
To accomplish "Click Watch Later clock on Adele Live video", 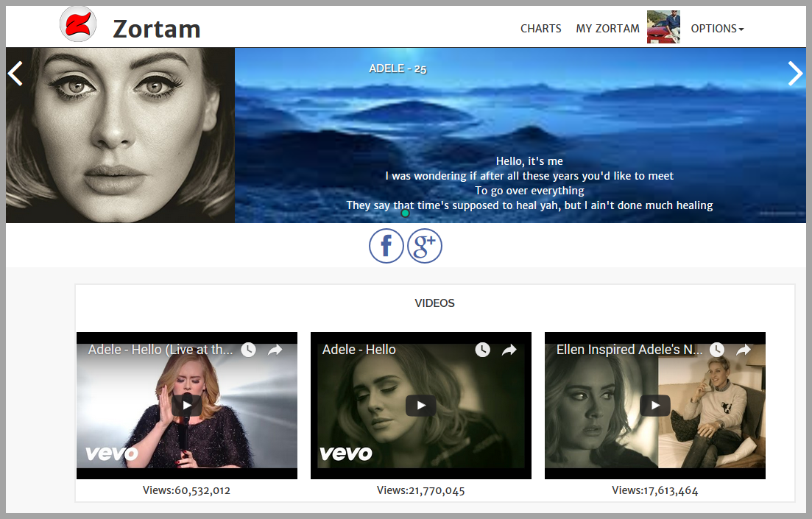I will tap(248, 350).
